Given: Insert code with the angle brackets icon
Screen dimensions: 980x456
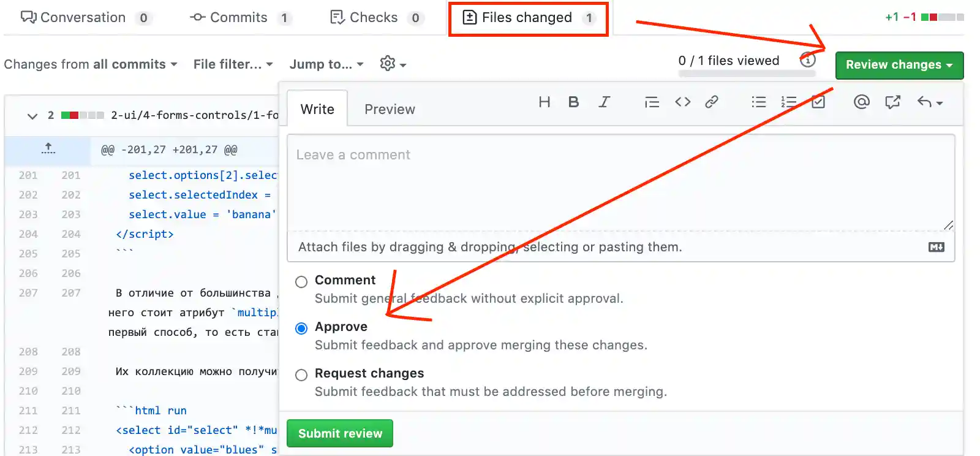Looking at the screenshot, I should tap(682, 102).
